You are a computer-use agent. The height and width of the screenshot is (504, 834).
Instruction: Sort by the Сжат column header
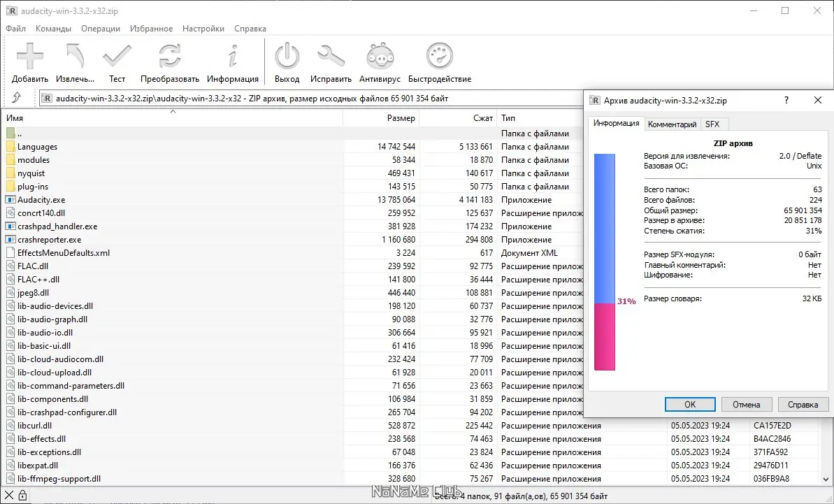pyautogui.click(x=458, y=118)
